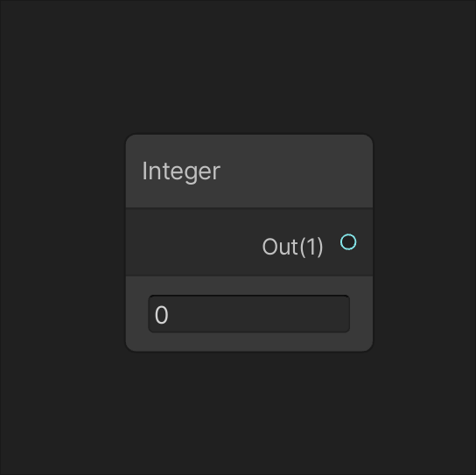Click the node's bottom control section padding
Viewport: 476px width, 475px height.
pyautogui.click(x=249, y=342)
